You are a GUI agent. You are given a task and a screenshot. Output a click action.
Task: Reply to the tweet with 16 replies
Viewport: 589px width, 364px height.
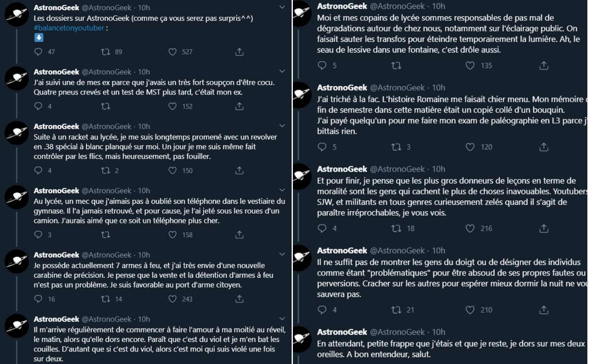point(38,299)
